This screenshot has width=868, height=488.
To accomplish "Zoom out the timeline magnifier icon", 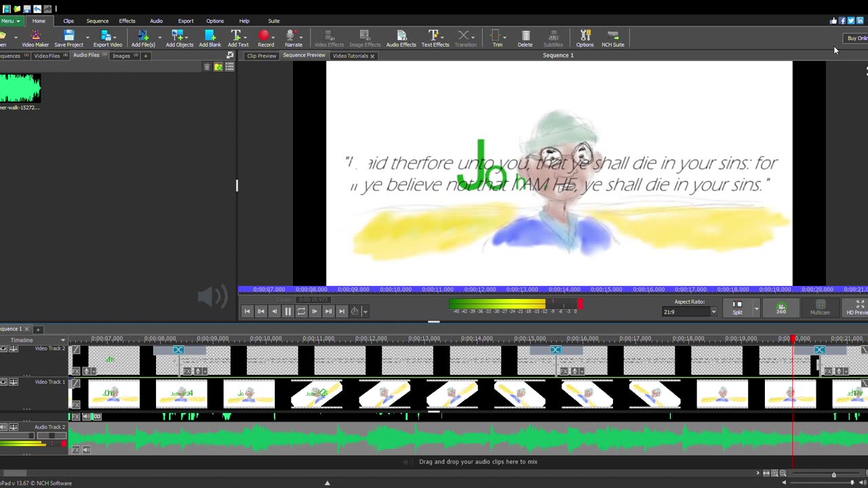I will (x=783, y=473).
